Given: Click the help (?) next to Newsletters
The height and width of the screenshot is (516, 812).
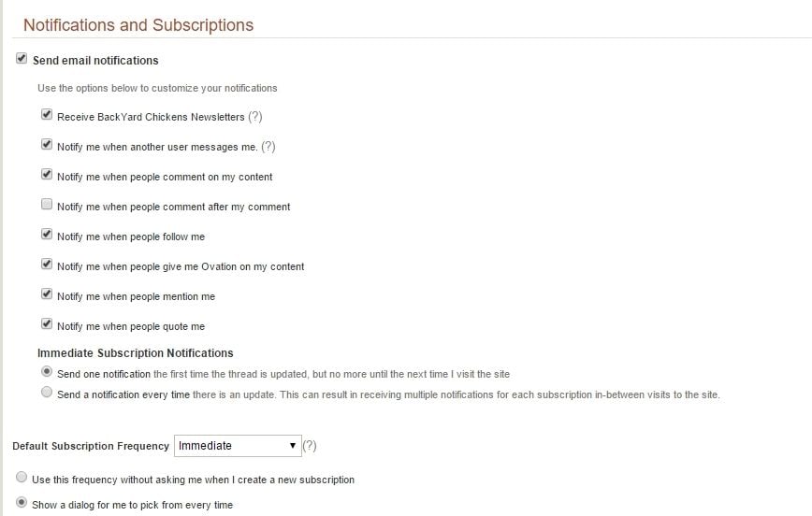Looking at the screenshot, I should (x=255, y=117).
